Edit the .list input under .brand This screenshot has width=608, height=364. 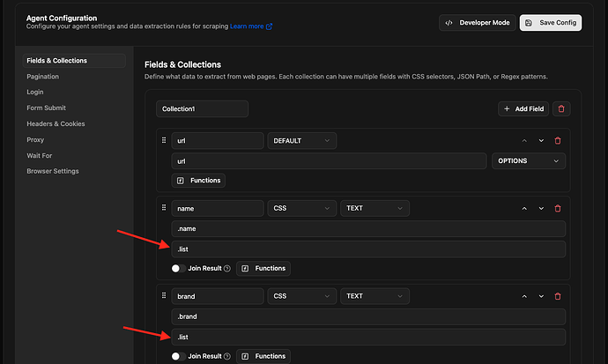pyautogui.click(x=368, y=338)
